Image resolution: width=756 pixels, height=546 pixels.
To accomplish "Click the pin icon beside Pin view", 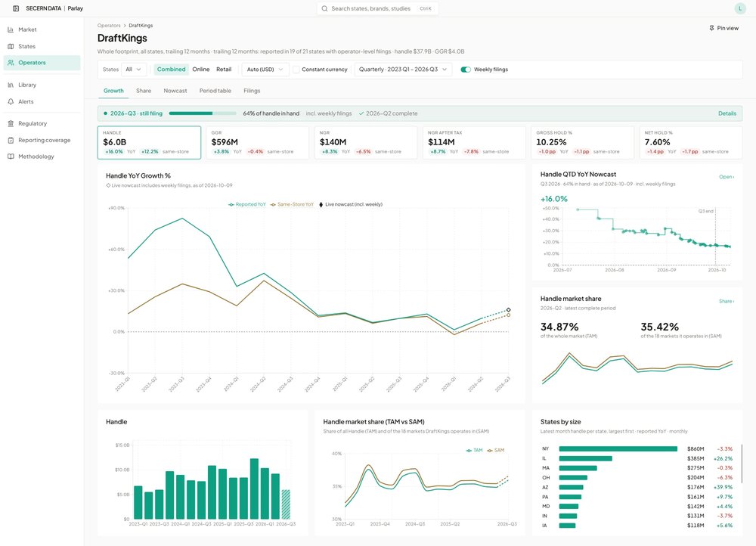I will tap(711, 28).
